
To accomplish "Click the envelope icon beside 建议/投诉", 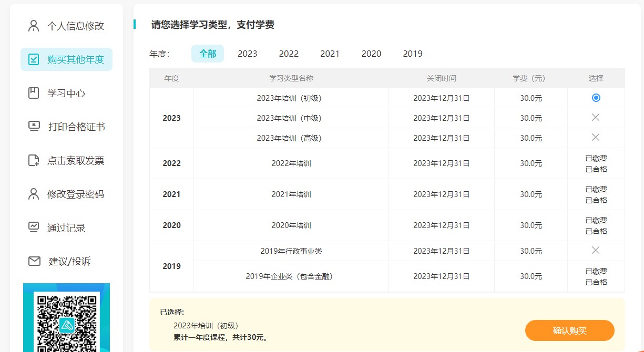I will pos(34,261).
